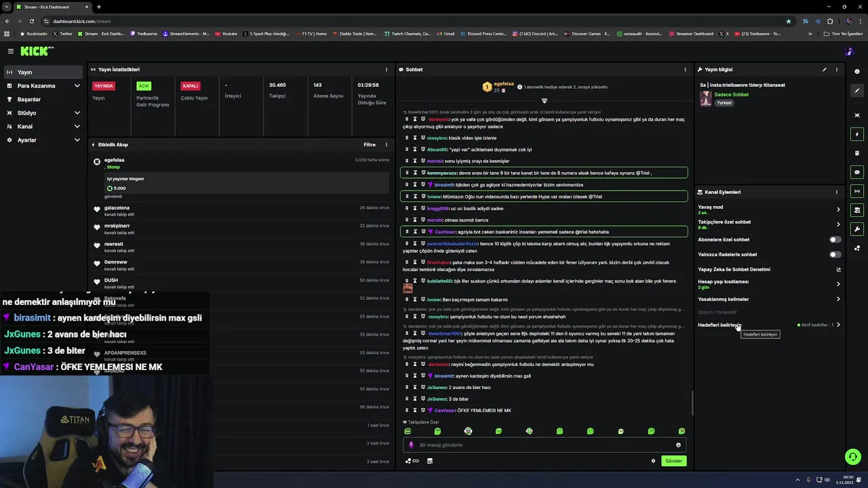The image size is (868, 488).
Task: Select the first green emote in quick row
Action: point(408,431)
